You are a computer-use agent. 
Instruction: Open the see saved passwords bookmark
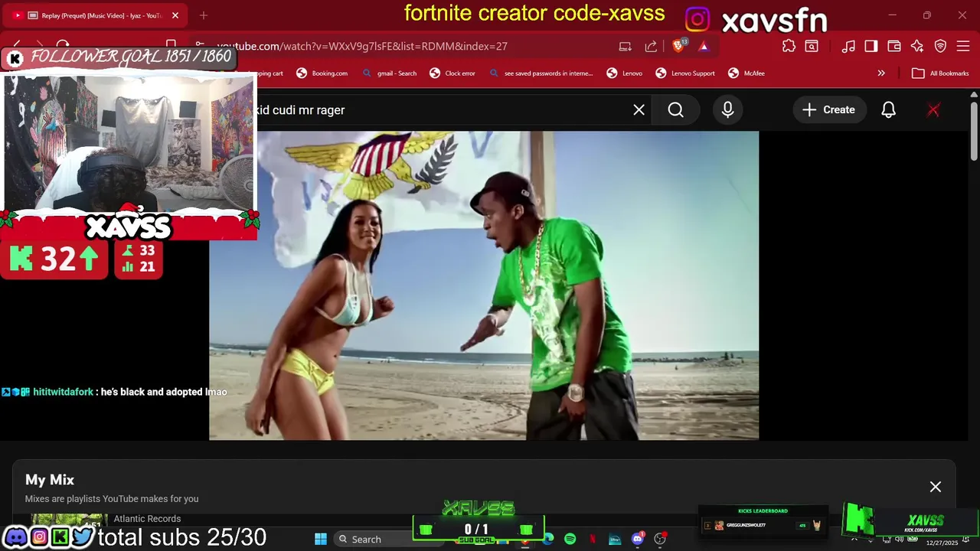[541, 73]
